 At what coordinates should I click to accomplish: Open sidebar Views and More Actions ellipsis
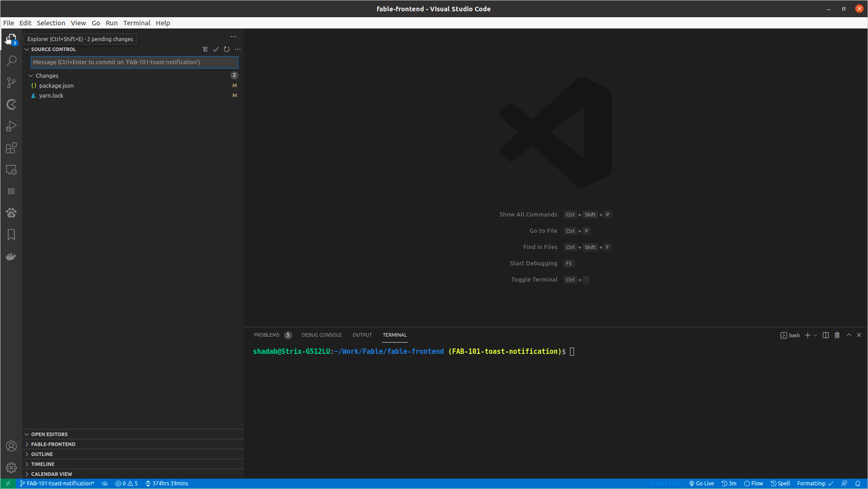233,37
